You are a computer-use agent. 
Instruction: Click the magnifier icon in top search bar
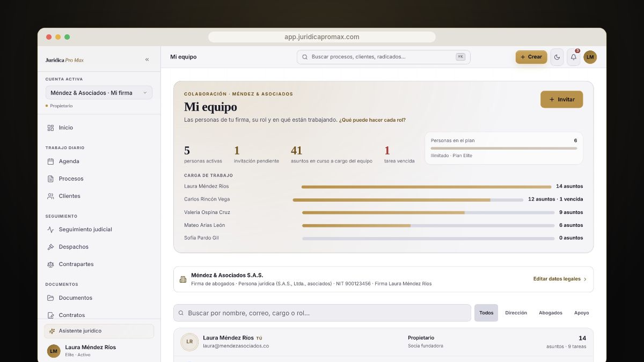pyautogui.click(x=305, y=57)
